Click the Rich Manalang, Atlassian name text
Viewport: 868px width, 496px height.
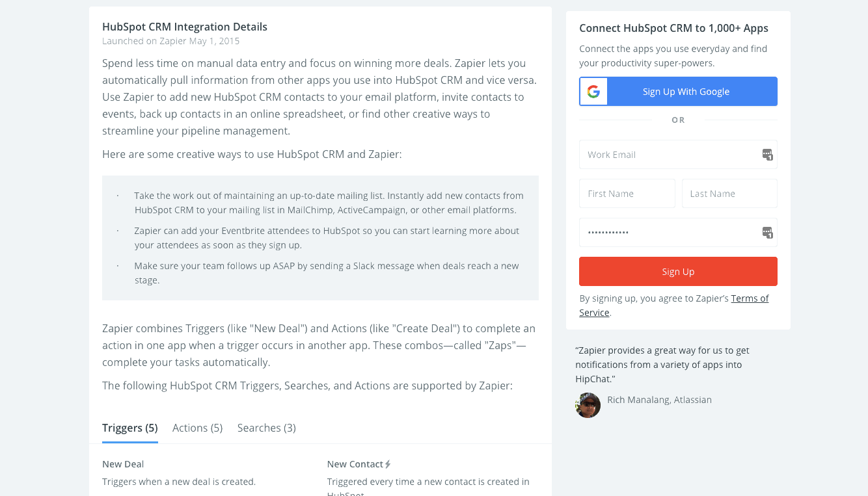(x=659, y=400)
